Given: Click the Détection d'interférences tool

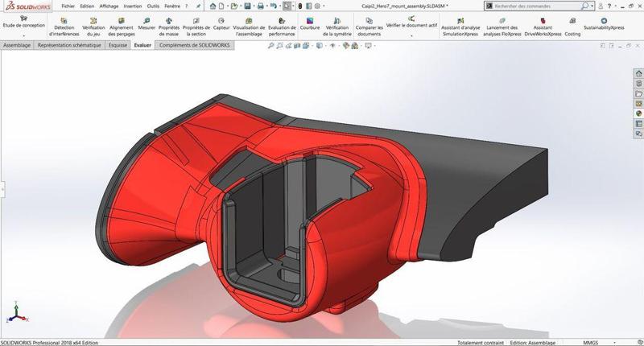Looking at the screenshot, I should coord(66,27).
